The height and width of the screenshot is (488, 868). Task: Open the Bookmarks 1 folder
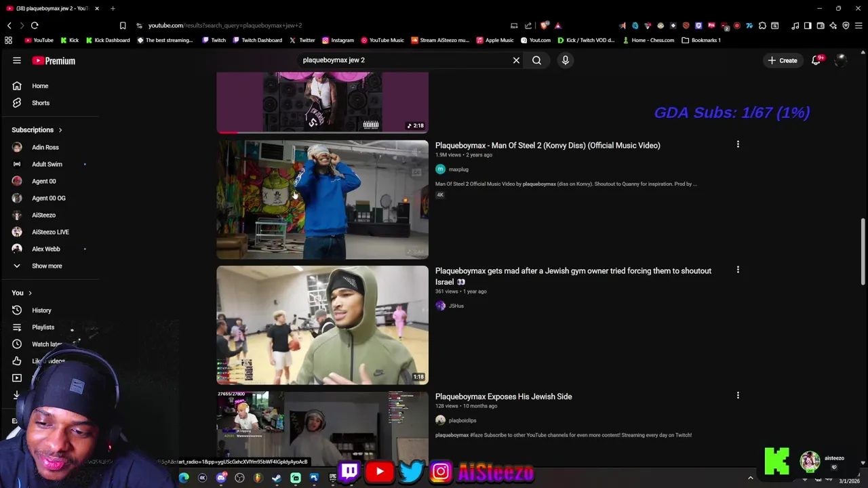pos(701,40)
